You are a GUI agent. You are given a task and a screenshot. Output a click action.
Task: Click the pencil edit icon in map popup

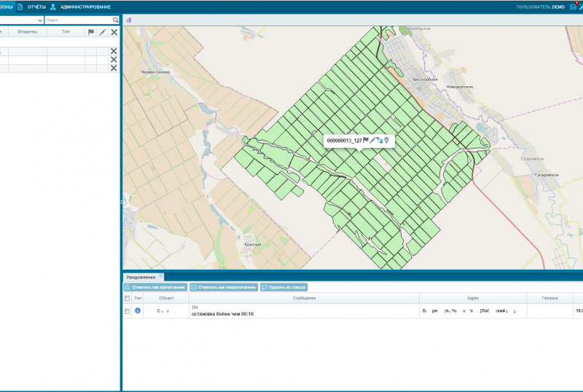point(373,140)
